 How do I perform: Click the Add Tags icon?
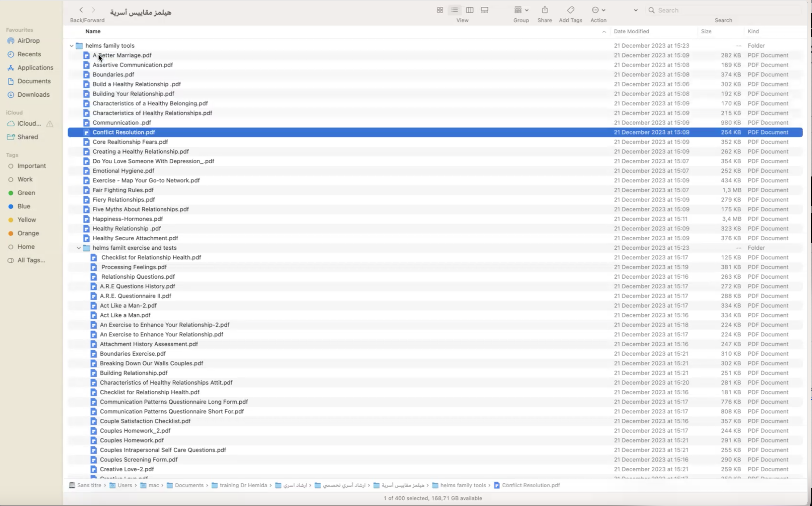tap(570, 10)
